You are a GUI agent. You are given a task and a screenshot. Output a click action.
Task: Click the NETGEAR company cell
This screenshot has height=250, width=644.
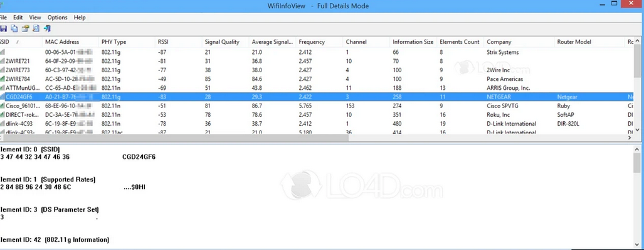coord(499,97)
